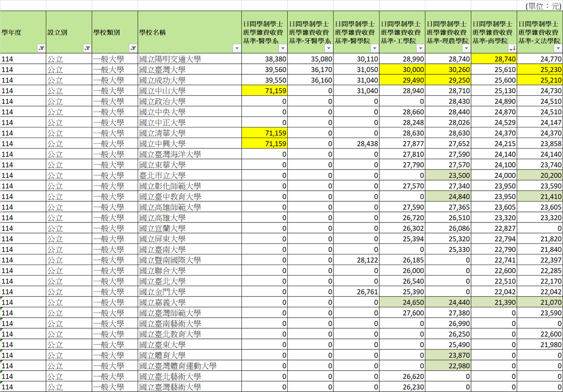Click the 國立彰化師範大學 cell
The width and height of the screenshot is (563, 392).
coord(190,185)
